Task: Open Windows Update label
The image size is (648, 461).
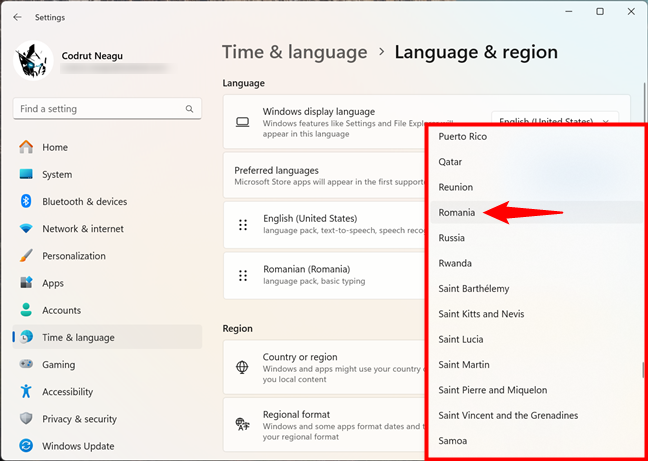Action: (78, 446)
